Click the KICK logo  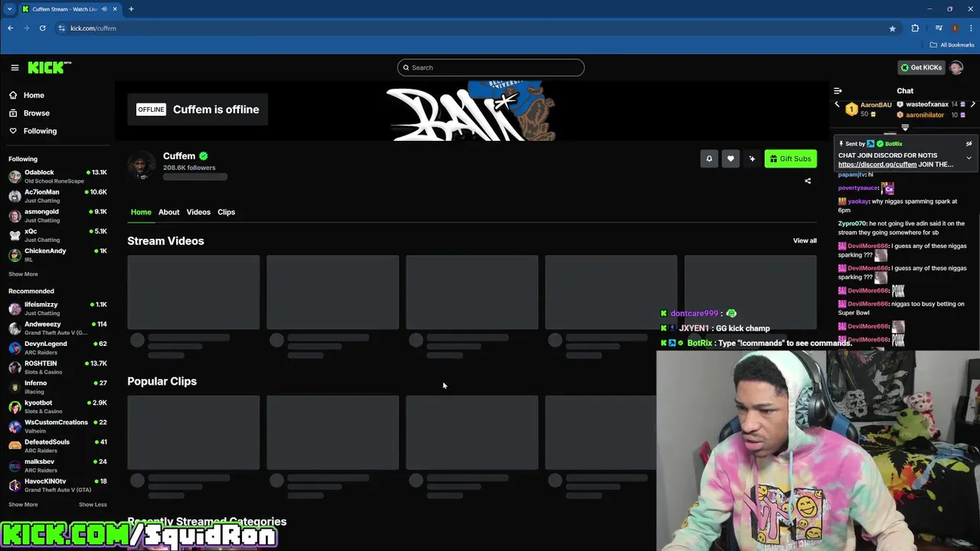point(49,67)
